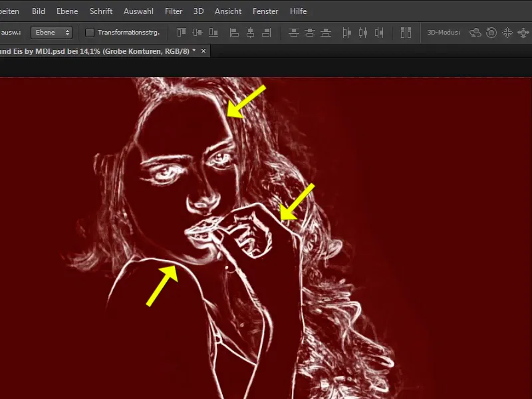Click the Align top edges icon
The image size is (532, 399).
[x=182, y=33]
